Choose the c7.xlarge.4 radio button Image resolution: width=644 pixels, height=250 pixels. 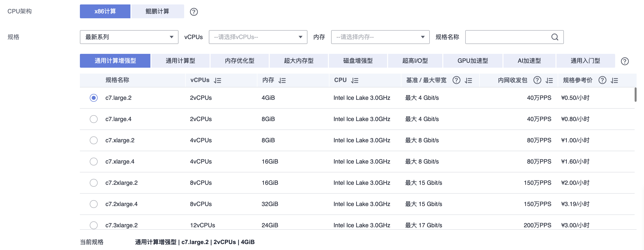[x=94, y=162]
